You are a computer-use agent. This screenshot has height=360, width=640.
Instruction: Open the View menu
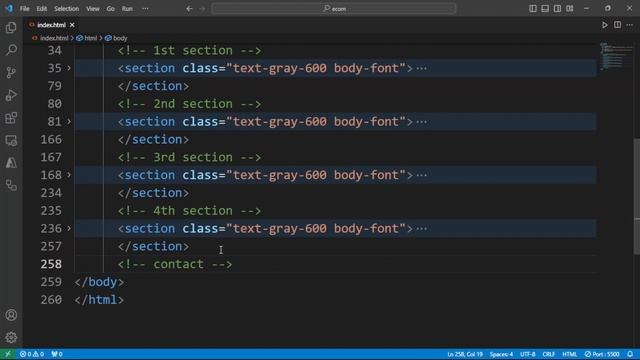[93, 8]
